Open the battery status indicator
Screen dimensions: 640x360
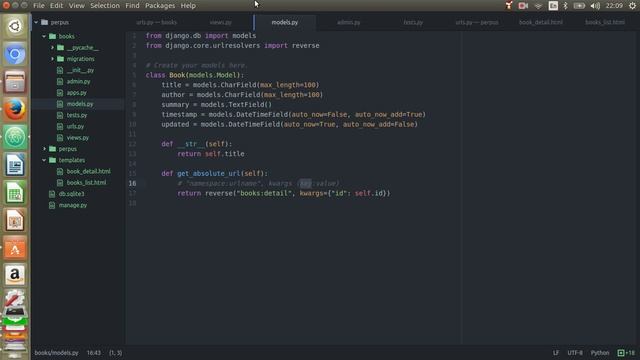point(579,6)
